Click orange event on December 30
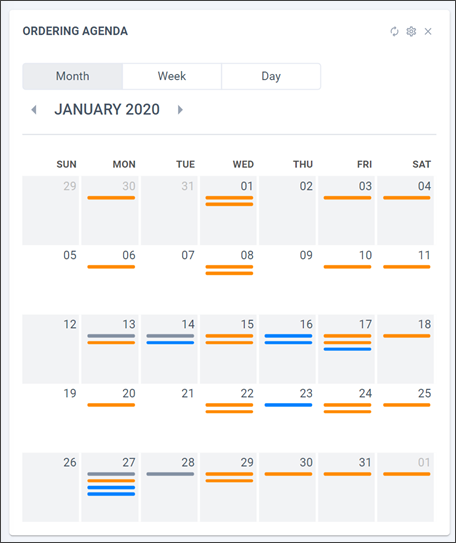Screen dimensions: 456x543 click(x=111, y=198)
